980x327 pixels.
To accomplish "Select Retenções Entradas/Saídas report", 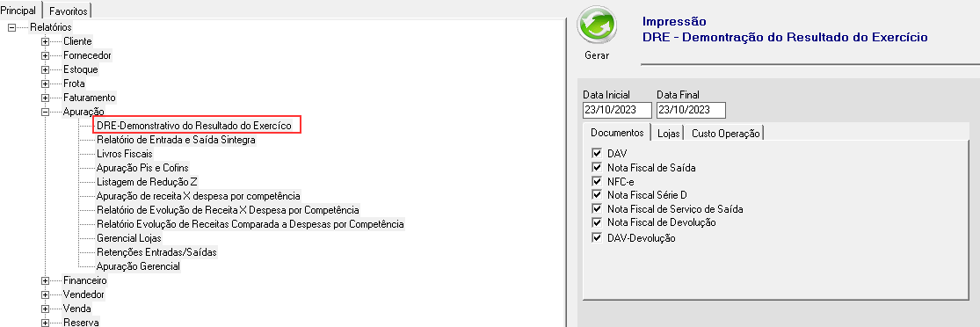I will [x=156, y=252].
